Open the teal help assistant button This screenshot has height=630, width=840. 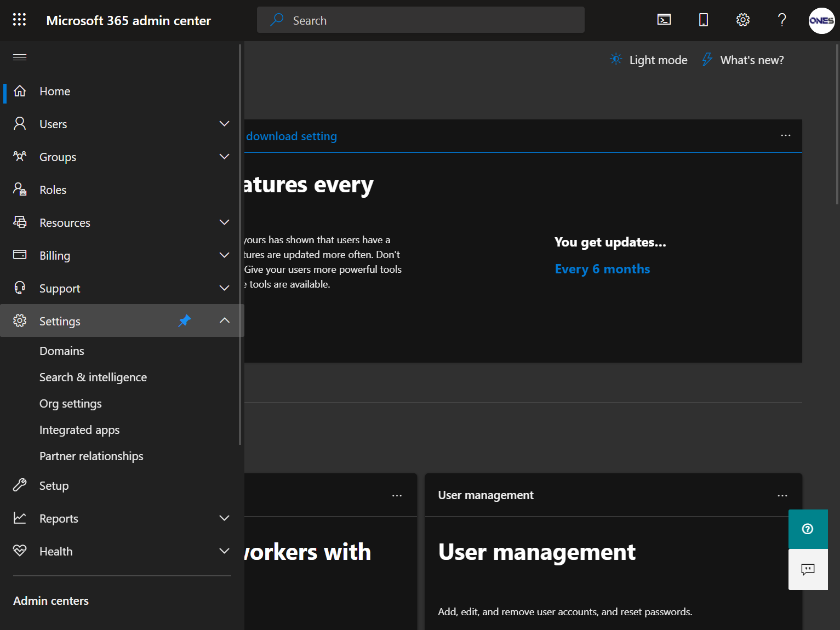[x=808, y=529]
